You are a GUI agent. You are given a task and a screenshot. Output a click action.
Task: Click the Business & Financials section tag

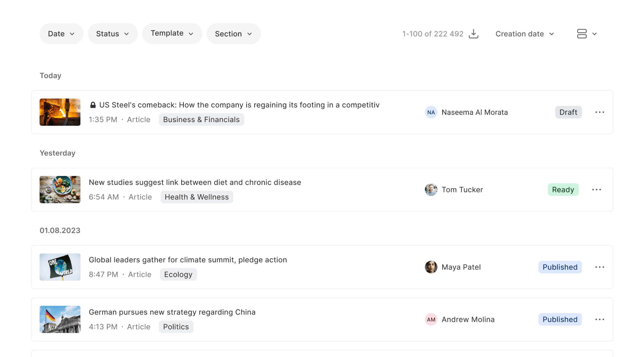point(201,119)
